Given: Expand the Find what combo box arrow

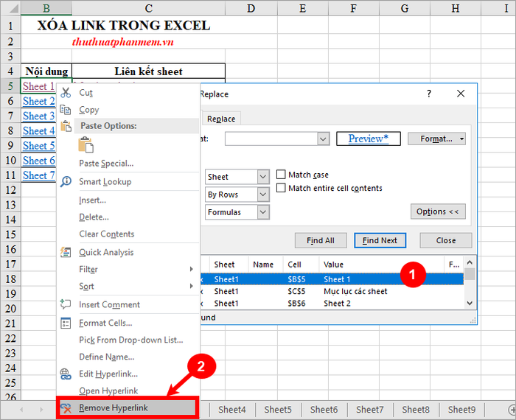Looking at the screenshot, I should click(x=323, y=139).
